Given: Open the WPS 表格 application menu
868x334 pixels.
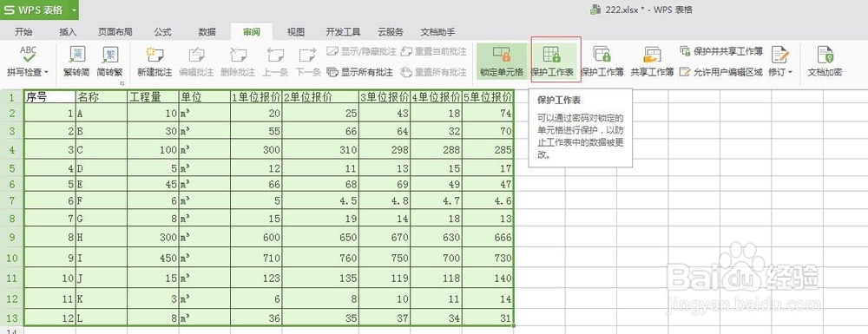Looking at the screenshot, I should (x=39, y=10).
